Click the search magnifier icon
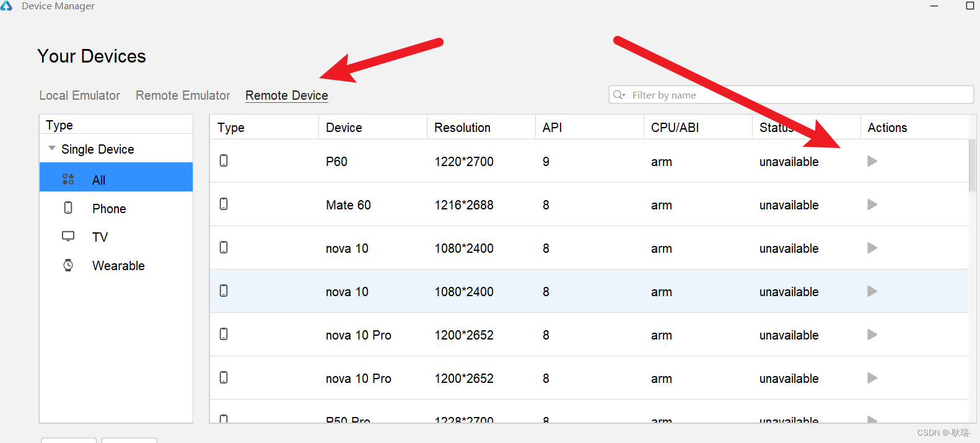The height and width of the screenshot is (443, 980). 619,95
